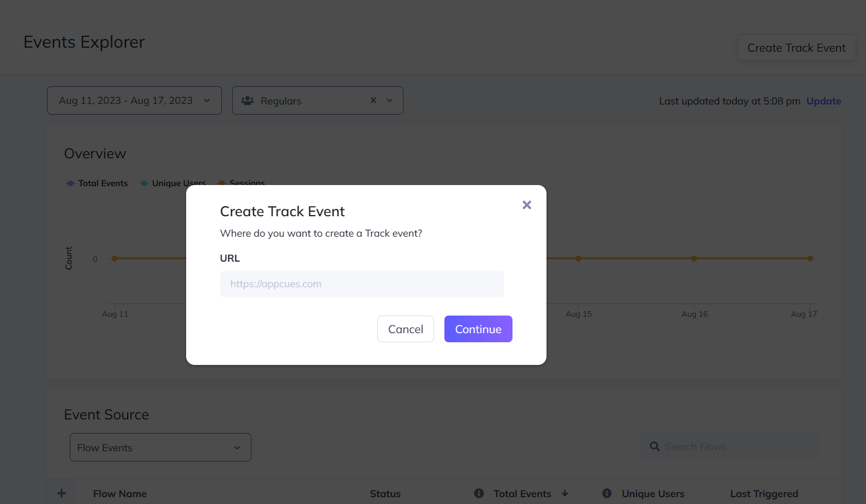Click the Create Track Event button
Image resolution: width=866 pixels, height=504 pixels.
796,47
